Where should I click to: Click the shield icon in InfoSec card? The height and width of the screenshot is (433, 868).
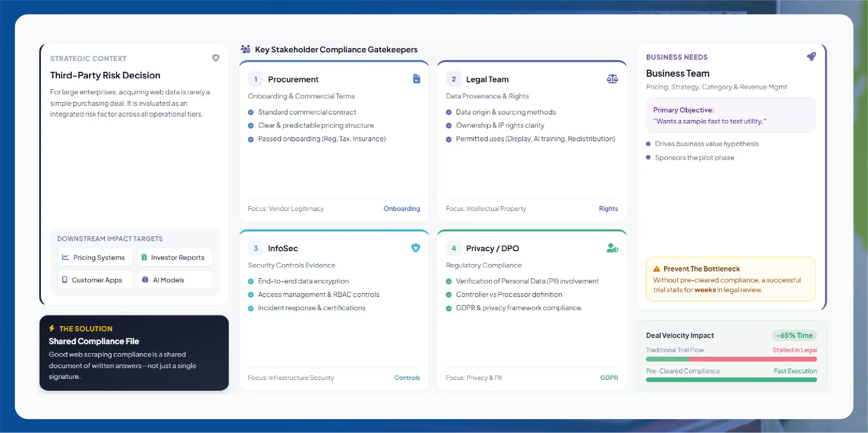(x=415, y=248)
